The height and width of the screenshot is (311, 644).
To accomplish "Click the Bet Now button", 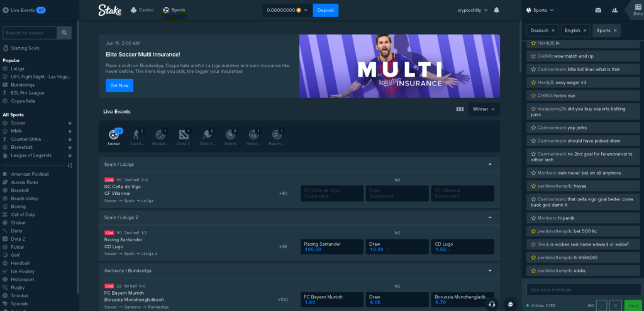I will pos(119,85).
